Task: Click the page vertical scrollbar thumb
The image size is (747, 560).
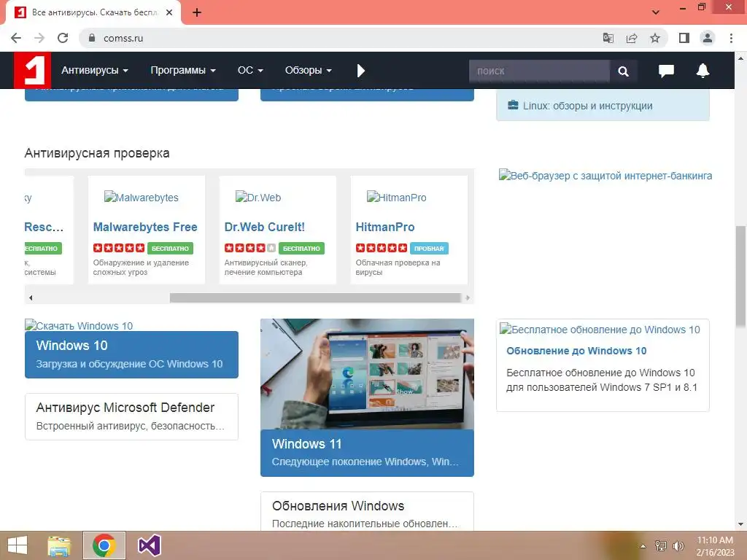Action: tap(740, 276)
